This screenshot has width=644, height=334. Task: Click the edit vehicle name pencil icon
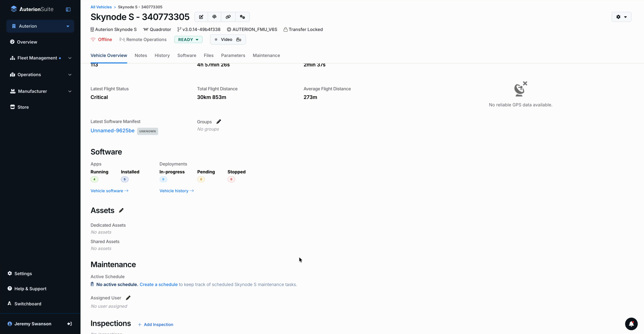coord(201,17)
